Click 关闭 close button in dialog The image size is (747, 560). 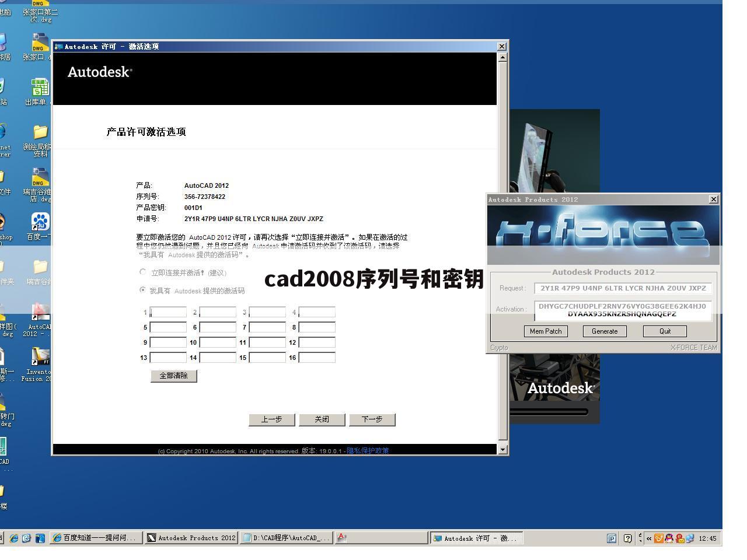click(x=322, y=419)
